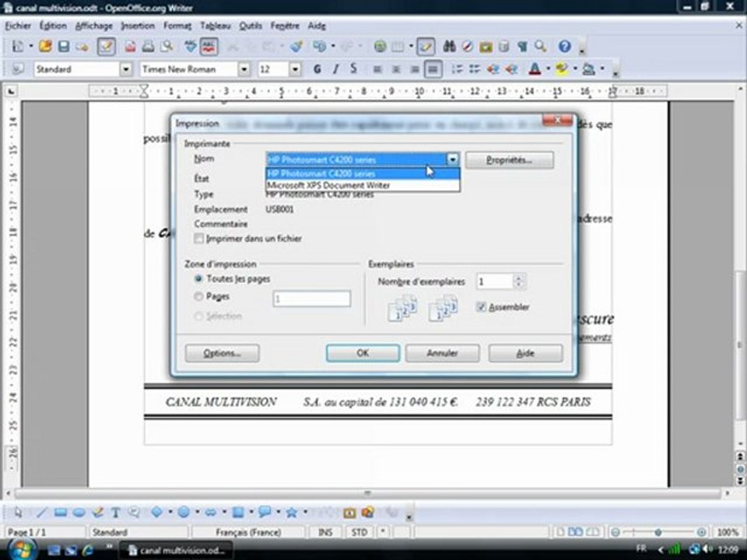Screen dimensions: 747x560
Task: Select the Rectangle drawing tool
Action: 61,513
